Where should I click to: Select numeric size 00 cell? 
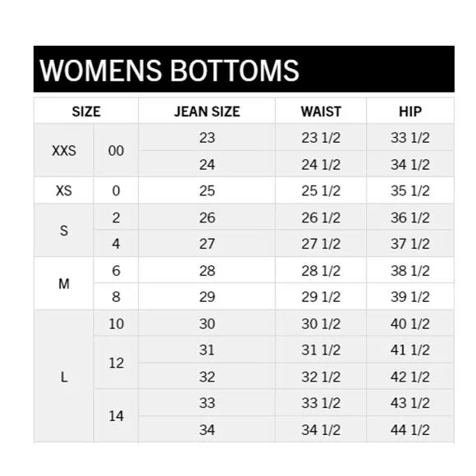click(x=116, y=150)
